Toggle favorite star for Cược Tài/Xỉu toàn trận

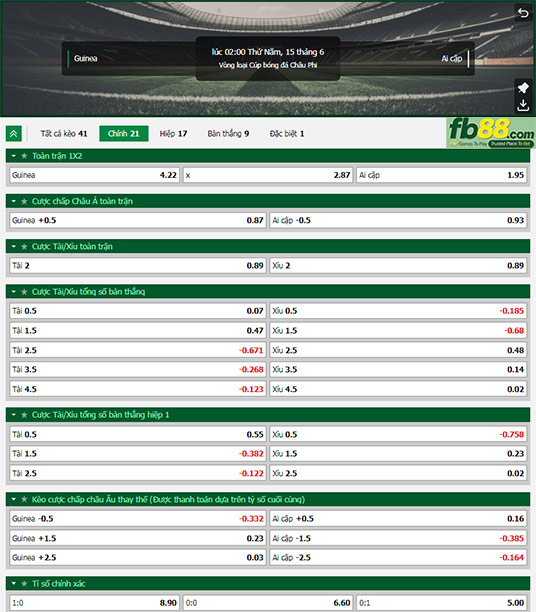click(24, 247)
